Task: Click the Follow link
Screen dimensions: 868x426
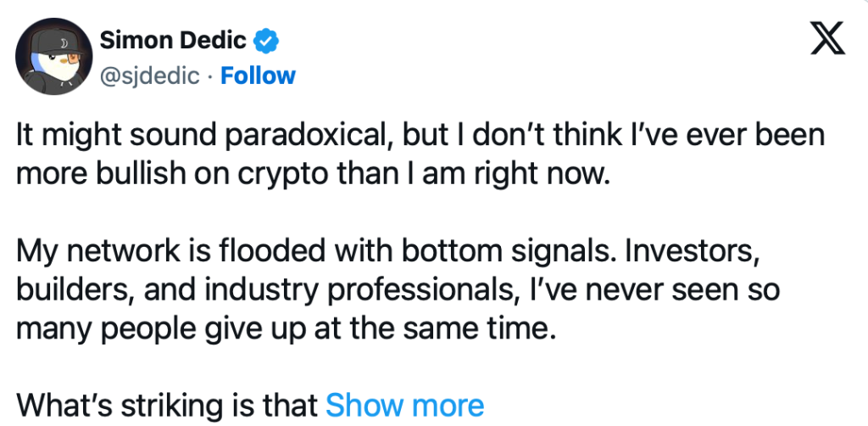Action: tap(258, 76)
